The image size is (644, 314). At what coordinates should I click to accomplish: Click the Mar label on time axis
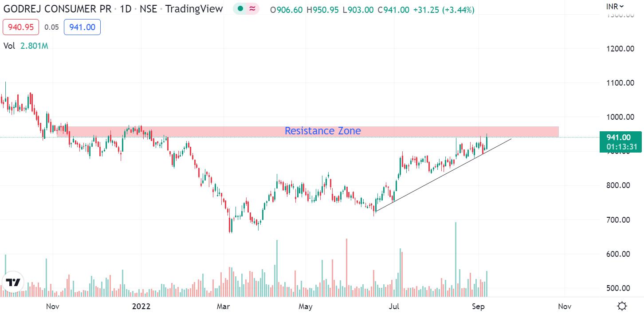click(223, 306)
